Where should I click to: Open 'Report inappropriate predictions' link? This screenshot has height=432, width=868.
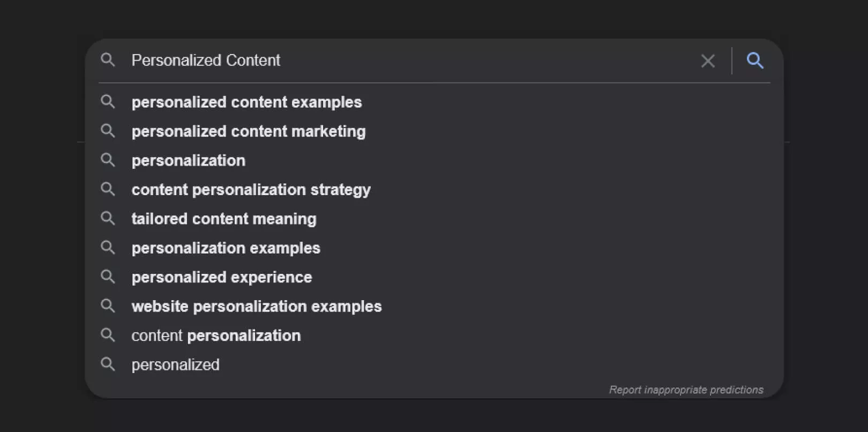click(x=686, y=390)
